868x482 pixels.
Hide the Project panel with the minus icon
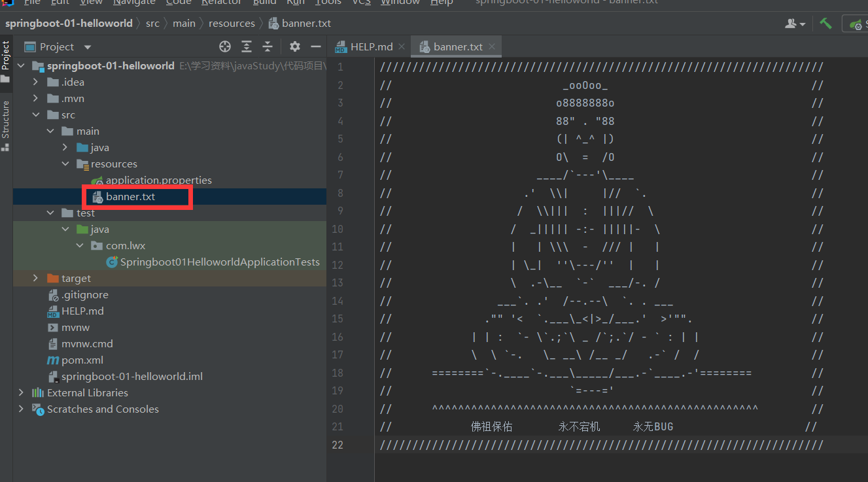316,46
